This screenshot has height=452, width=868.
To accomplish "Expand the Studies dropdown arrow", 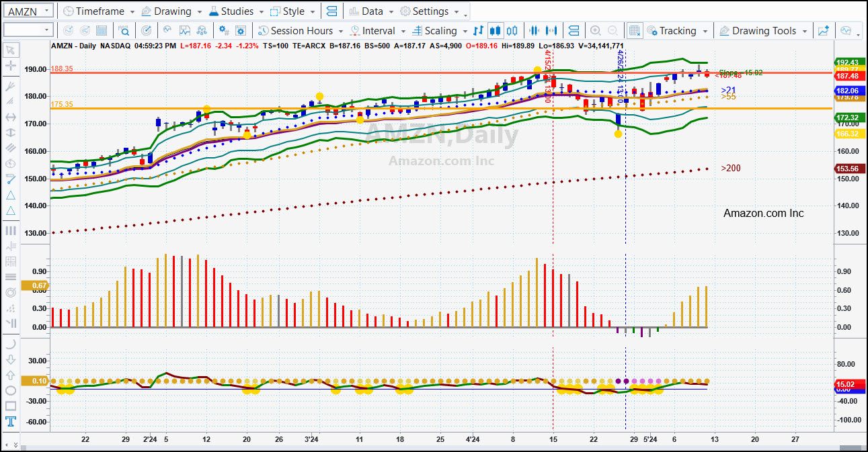I will point(261,12).
